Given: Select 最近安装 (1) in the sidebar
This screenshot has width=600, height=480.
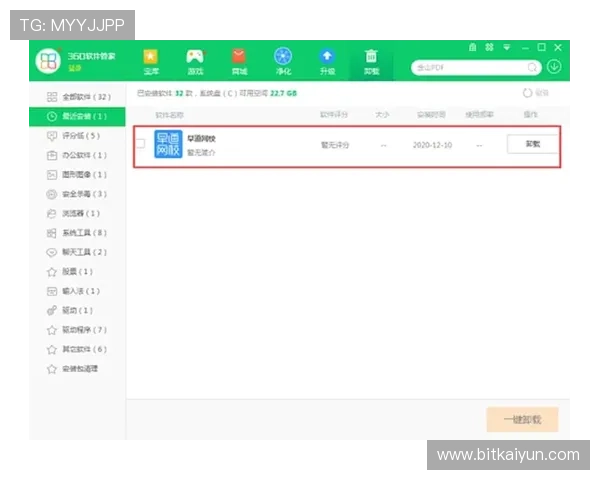Looking at the screenshot, I should [77, 116].
